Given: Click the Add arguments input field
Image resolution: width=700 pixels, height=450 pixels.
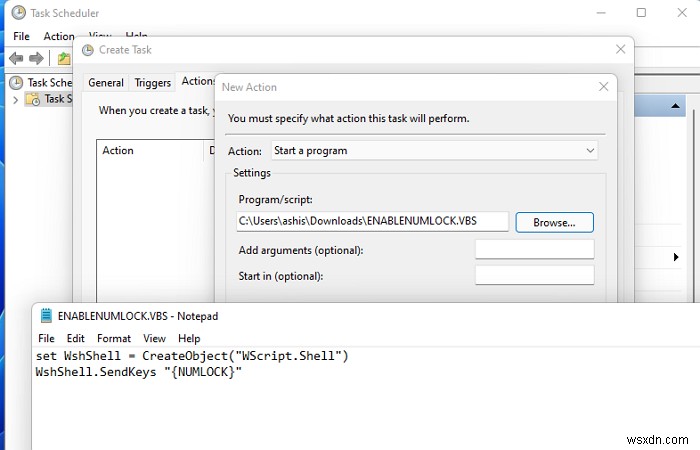Looking at the screenshot, I should [534, 249].
